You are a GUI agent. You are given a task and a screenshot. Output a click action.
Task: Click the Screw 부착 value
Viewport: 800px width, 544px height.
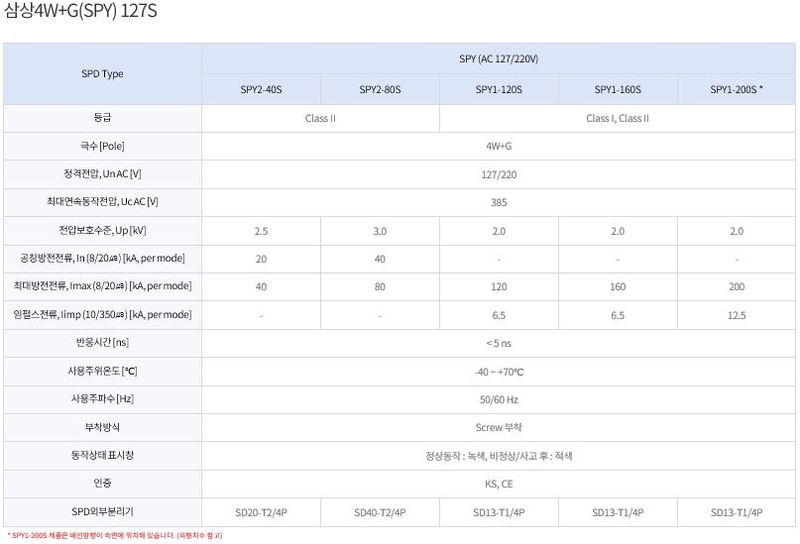[x=498, y=428]
